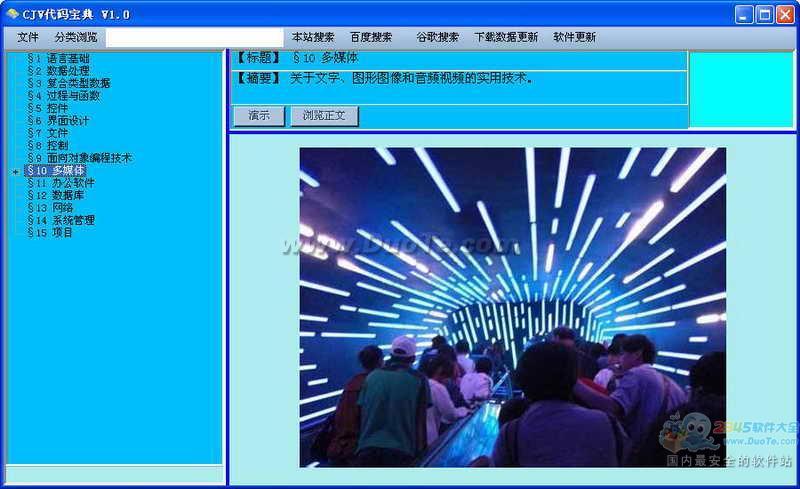Click the search text input field
800x489 pixels.
click(x=194, y=37)
